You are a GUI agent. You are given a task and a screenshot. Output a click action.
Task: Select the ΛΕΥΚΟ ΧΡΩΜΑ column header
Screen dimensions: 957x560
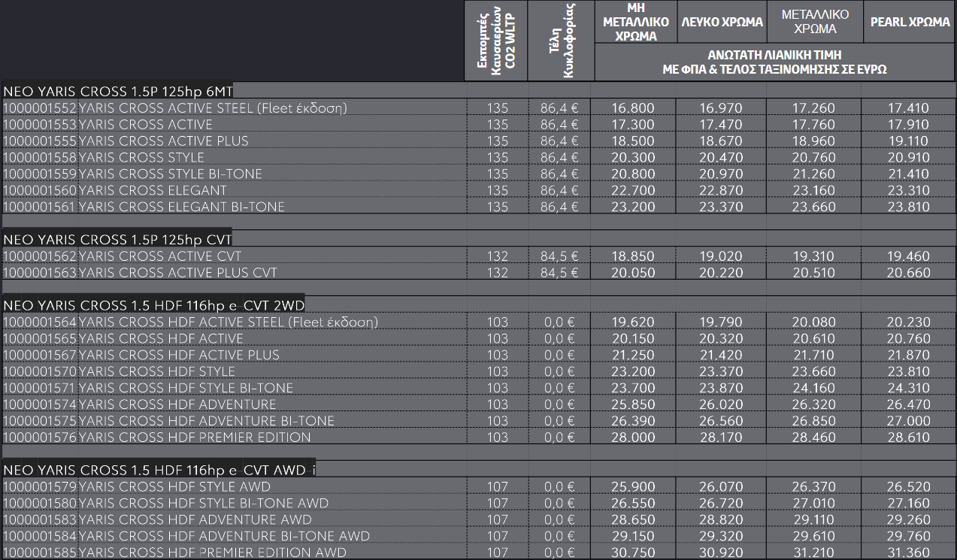coord(722,23)
